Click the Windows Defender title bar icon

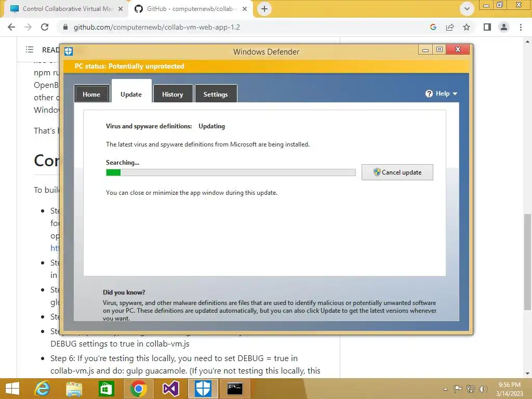tap(69, 51)
